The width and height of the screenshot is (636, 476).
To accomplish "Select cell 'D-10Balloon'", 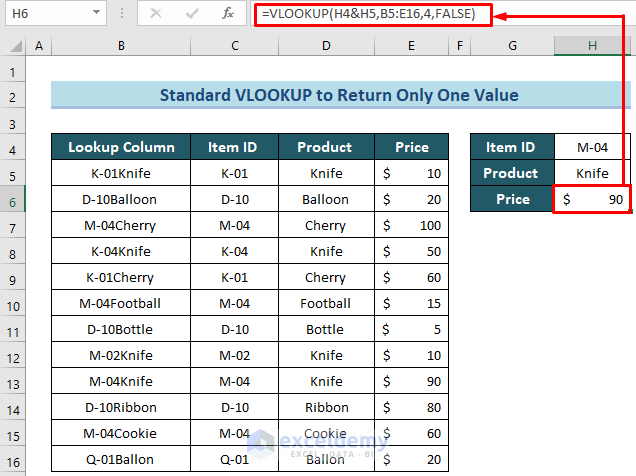I will (x=121, y=199).
